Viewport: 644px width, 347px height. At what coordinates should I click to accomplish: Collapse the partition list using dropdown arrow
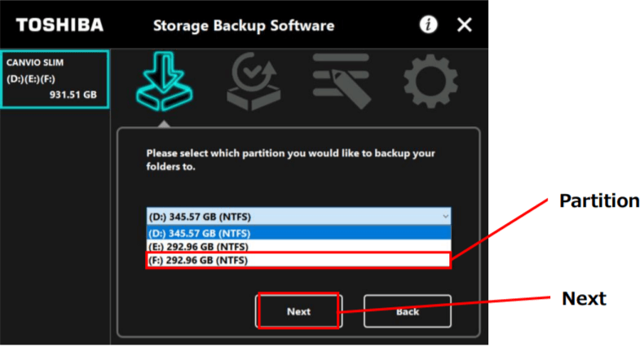(x=444, y=217)
